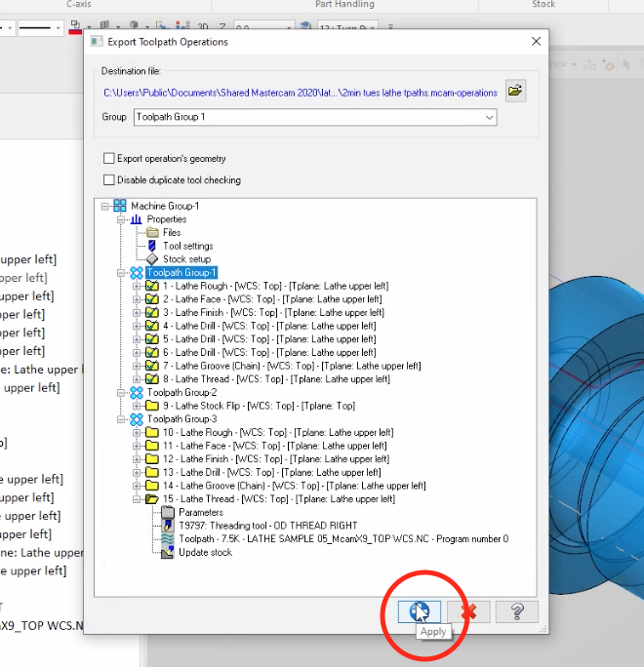Click the Toolpath wave icon
The width and height of the screenshot is (644, 667).
[x=168, y=539]
